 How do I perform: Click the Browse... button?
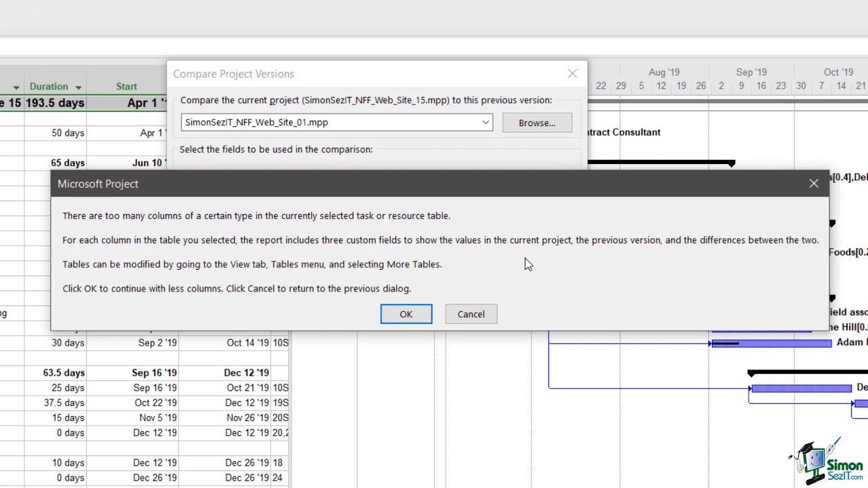pos(537,123)
